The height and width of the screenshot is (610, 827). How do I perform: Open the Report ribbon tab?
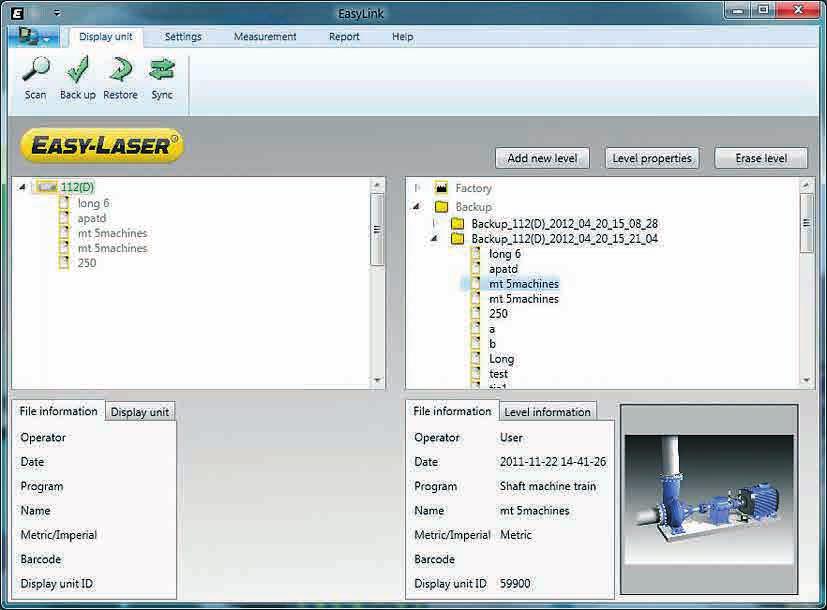point(344,36)
